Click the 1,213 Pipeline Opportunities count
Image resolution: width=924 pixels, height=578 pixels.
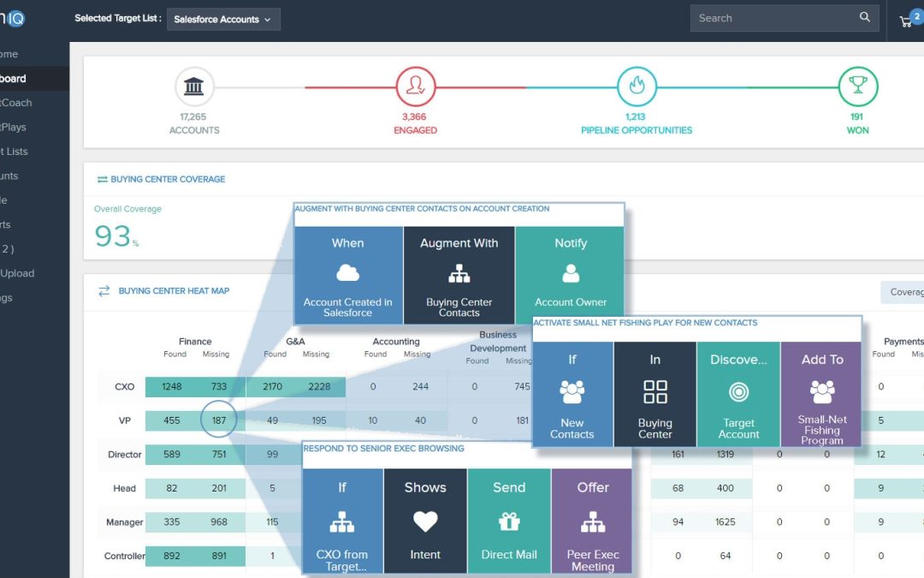(635, 116)
